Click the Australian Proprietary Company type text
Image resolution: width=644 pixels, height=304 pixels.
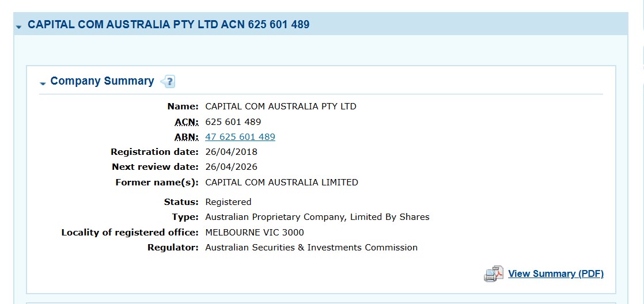[317, 217]
